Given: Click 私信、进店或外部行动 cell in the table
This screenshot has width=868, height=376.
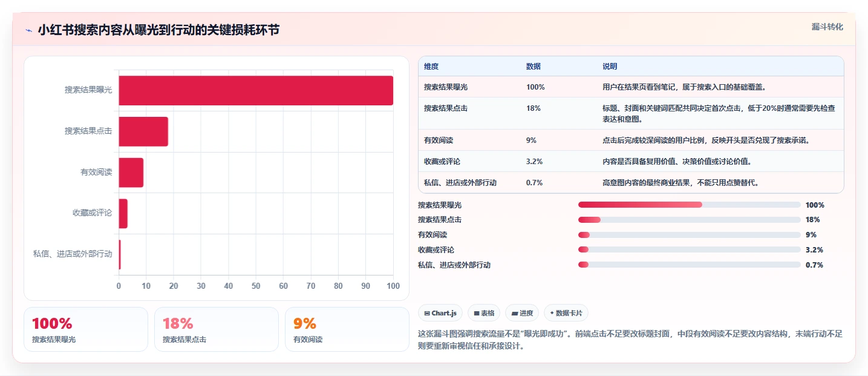Looking at the screenshot, I should click(460, 183).
